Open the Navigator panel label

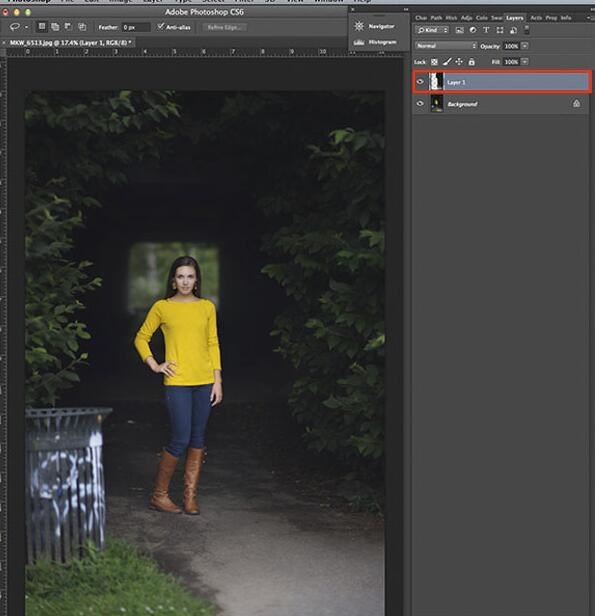[x=381, y=26]
